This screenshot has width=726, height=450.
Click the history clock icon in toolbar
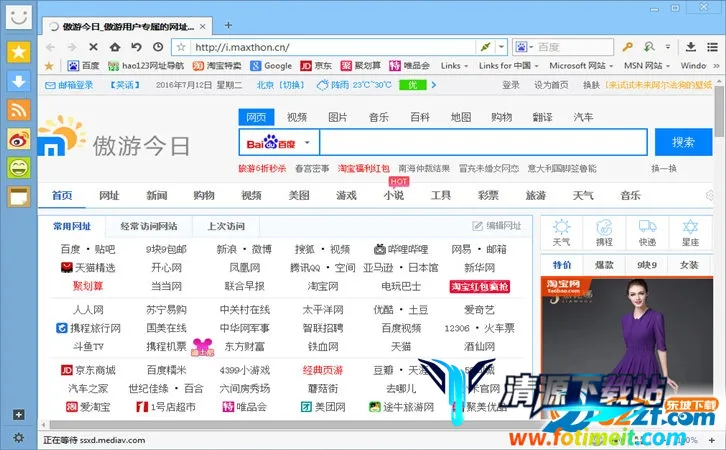pyautogui.click(x=158, y=47)
